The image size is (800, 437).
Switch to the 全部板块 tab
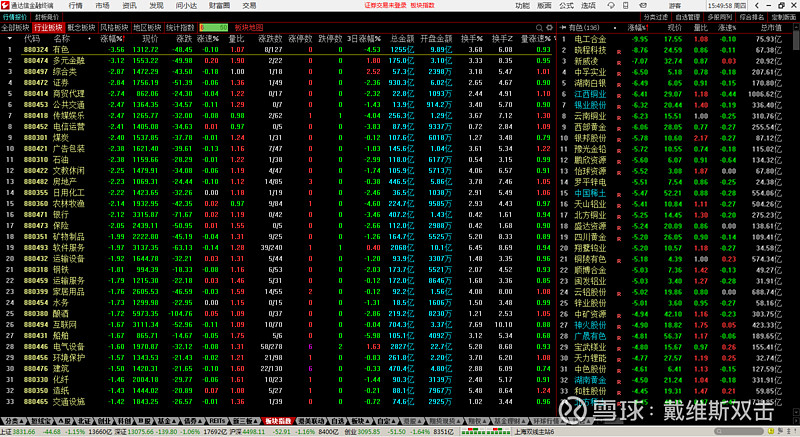click(x=15, y=28)
